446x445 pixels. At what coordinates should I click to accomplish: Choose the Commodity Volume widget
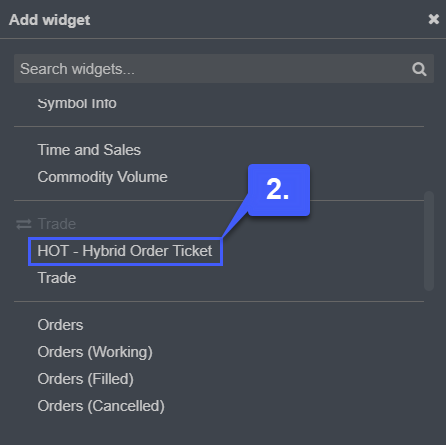pyautogui.click(x=102, y=177)
